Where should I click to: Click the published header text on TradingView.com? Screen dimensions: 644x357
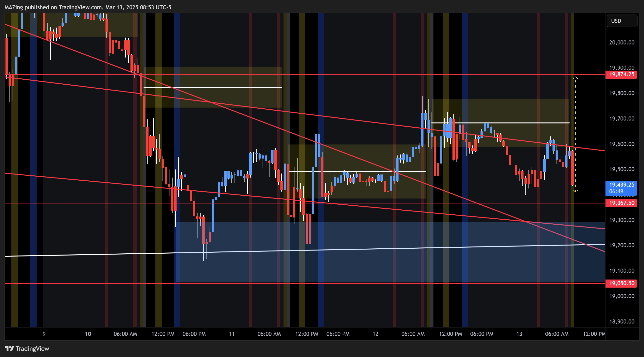pyautogui.click(x=88, y=7)
